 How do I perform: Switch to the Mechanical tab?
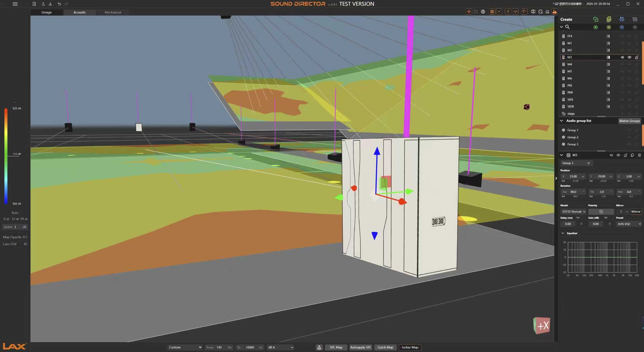click(x=113, y=12)
